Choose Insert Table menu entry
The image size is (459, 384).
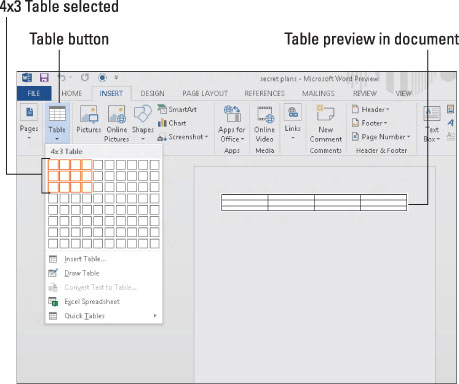coord(103,259)
